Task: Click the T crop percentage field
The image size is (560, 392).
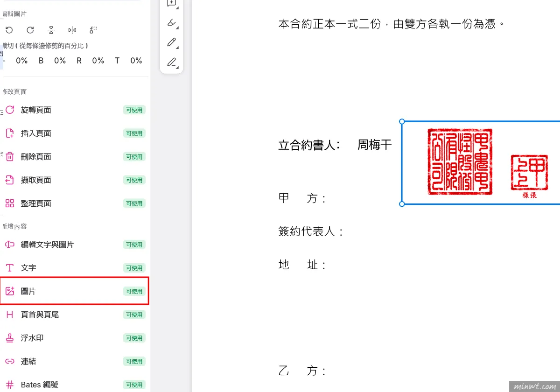Action: 136,61
